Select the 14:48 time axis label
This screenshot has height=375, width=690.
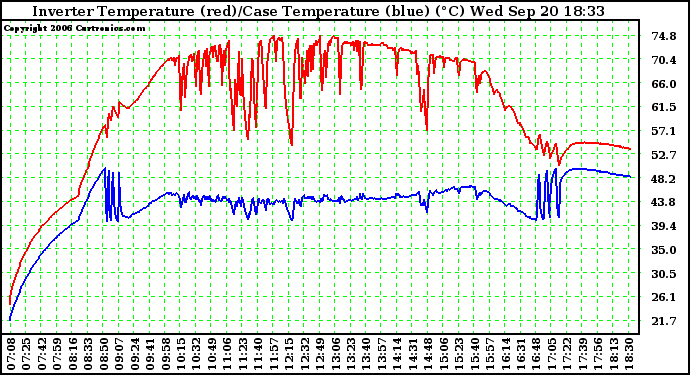click(429, 354)
